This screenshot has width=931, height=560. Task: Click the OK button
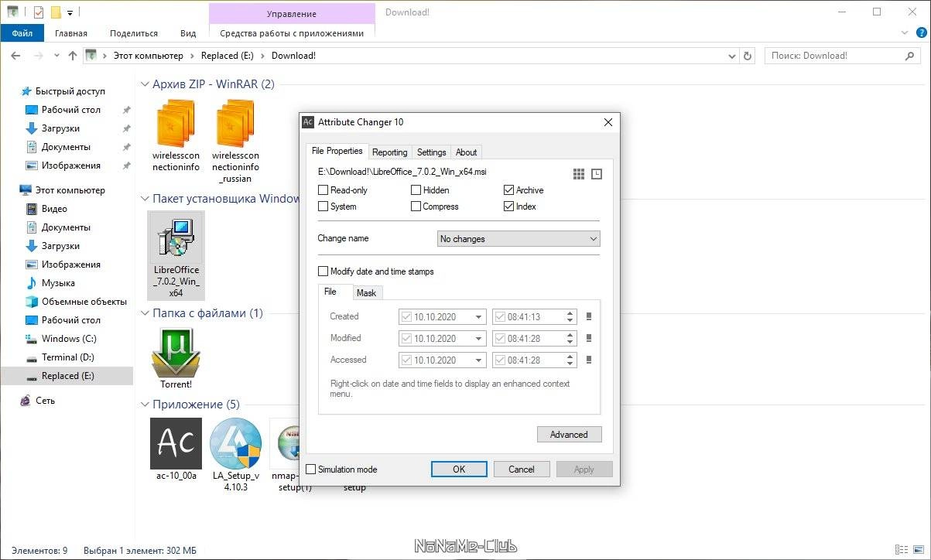[459, 470]
